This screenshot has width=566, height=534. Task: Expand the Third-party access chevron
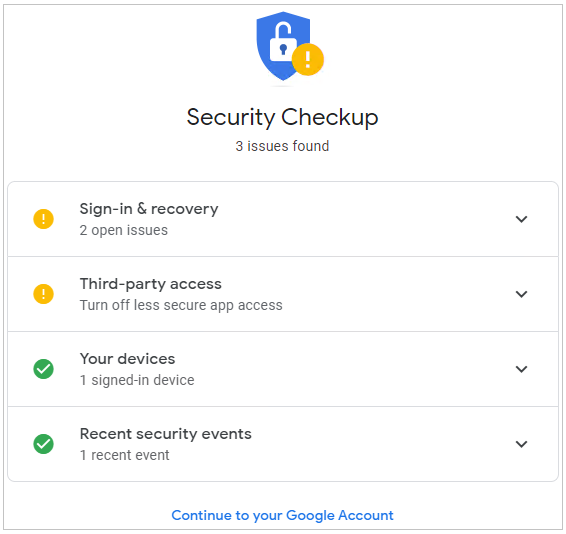tap(521, 294)
